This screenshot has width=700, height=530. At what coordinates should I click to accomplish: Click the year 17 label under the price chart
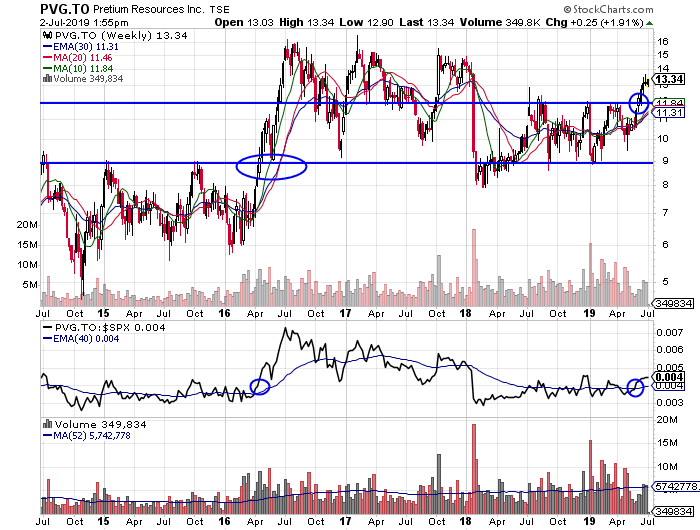345,313
